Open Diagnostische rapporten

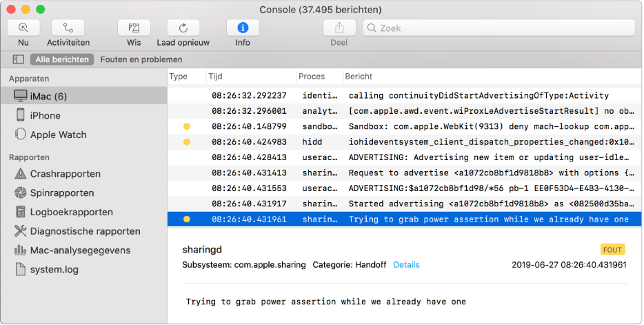[84, 231]
